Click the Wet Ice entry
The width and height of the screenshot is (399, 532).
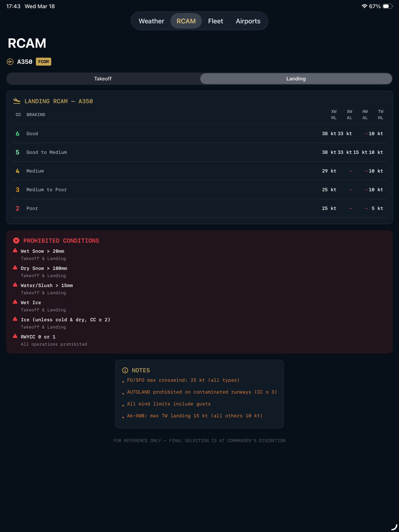31,303
